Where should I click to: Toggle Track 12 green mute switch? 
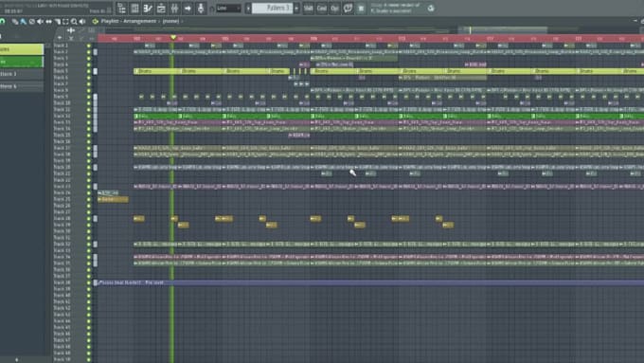88,116
